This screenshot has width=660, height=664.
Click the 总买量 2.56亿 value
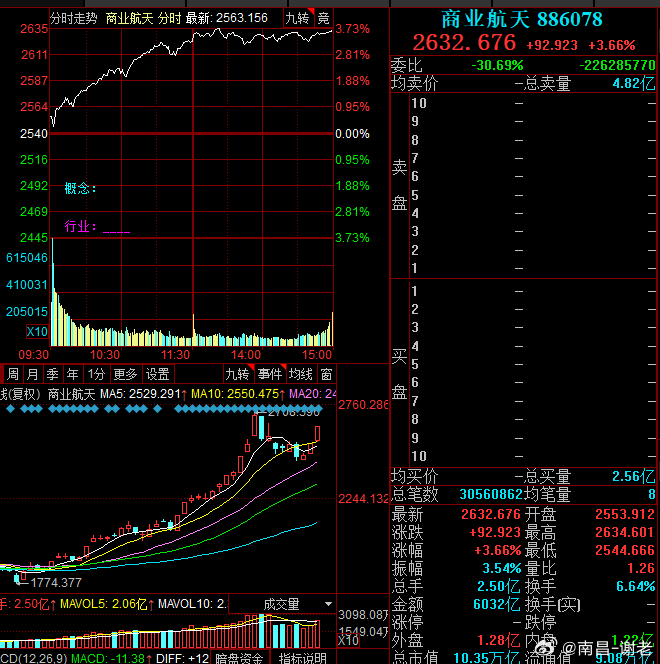click(633, 476)
